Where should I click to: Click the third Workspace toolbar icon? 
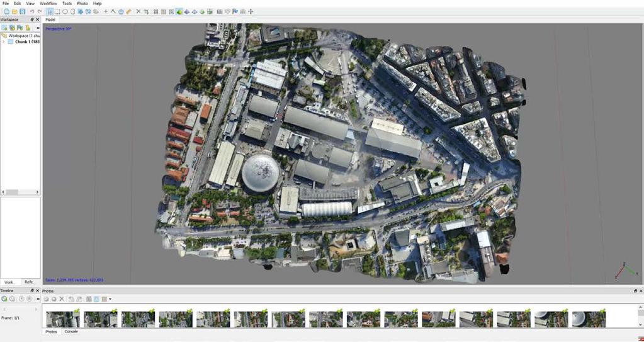pyautogui.click(x=20, y=28)
